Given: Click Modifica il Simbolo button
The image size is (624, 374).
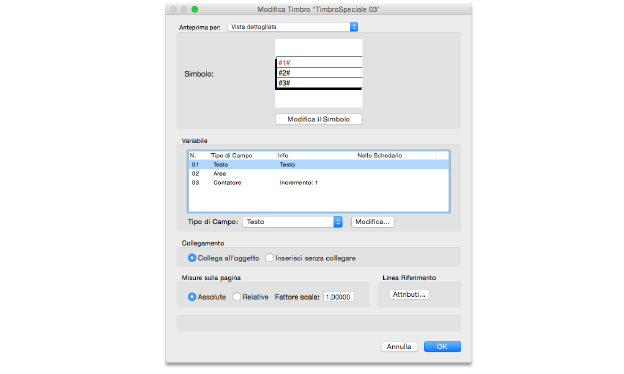Looking at the screenshot, I should pos(319,119).
